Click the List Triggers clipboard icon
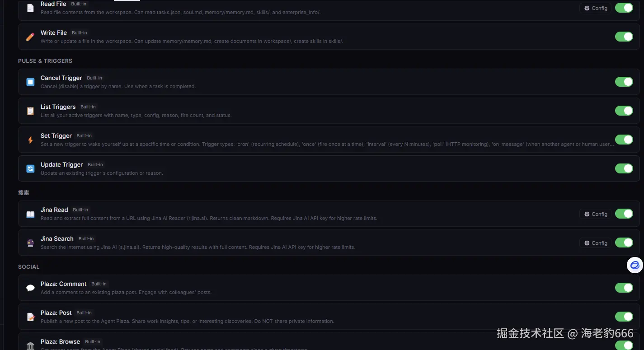Image resolution: width=644 pixels, height=350 pixels. pos(30,111)
